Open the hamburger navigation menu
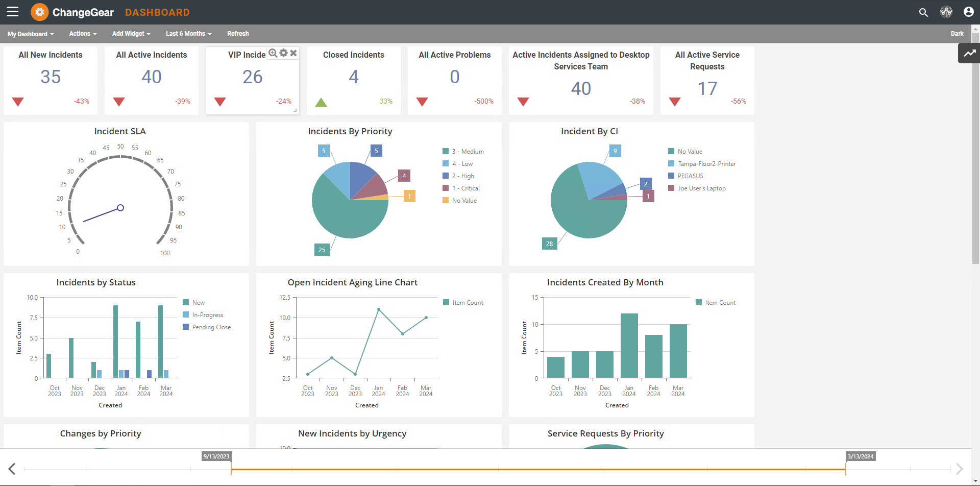This screenshot has width=980, height=486. coord(12,12)
